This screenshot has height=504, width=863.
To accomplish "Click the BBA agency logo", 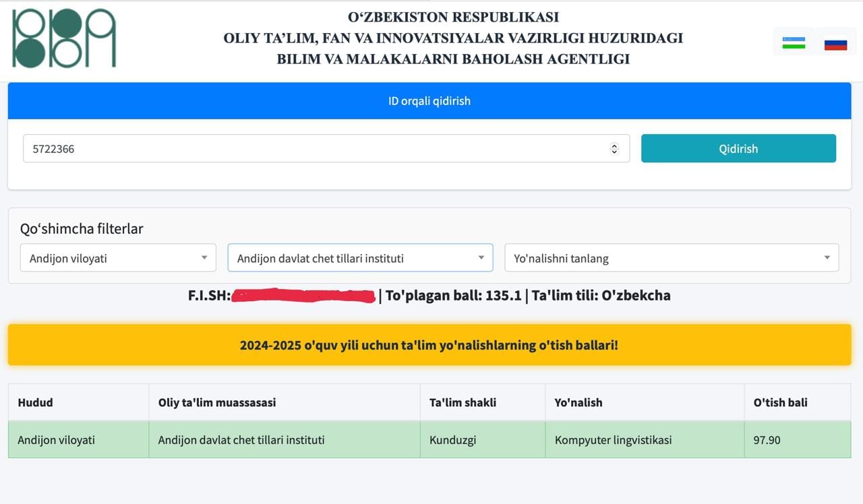I will [64, 38].
